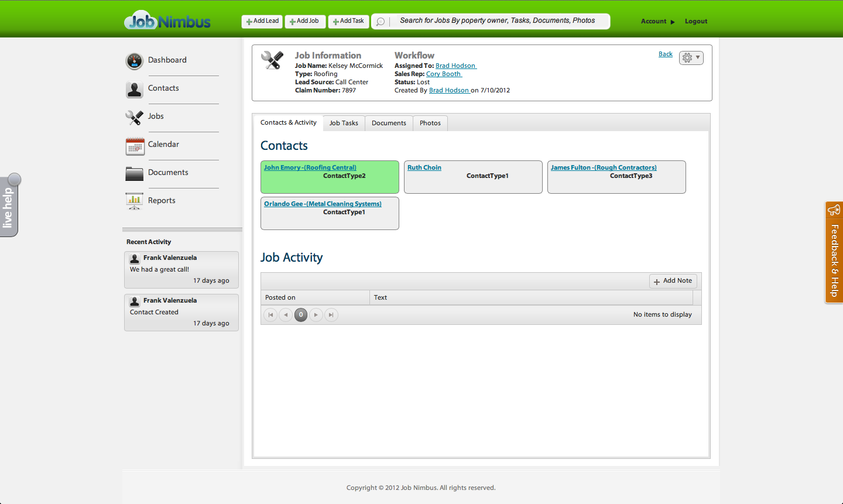Screen dimensions: 843x504
Task: Click the Calendar icon in sidebar
Action: [x=135, y=146]
